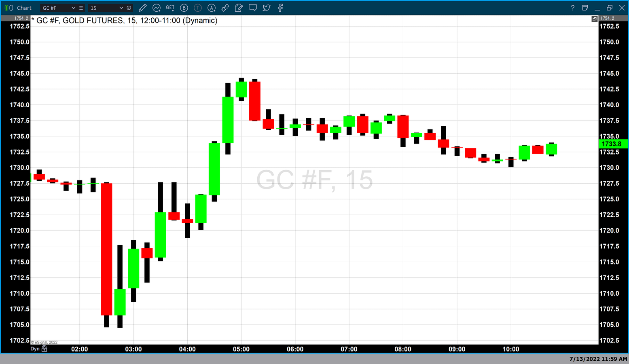The height and width of the screenshot is (364, 629).
Task: Expand the GC #F symbol dropdown
Action: 73,8
